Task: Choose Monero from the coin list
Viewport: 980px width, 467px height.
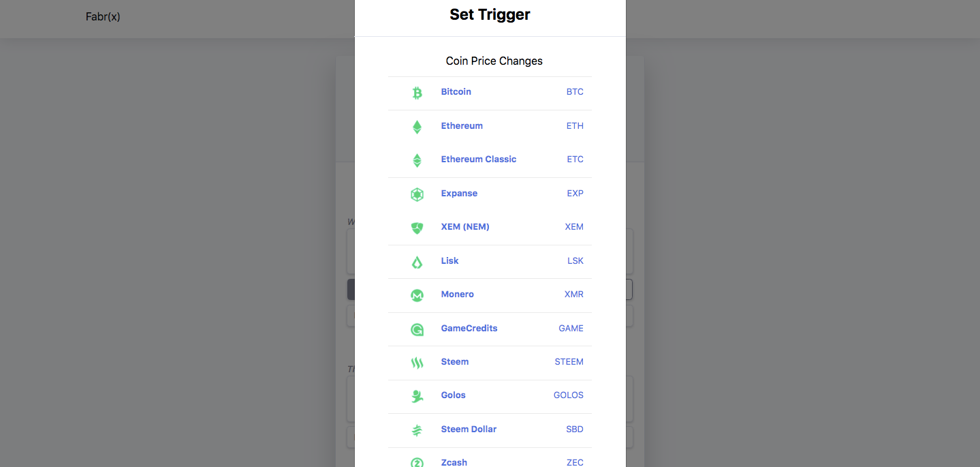Action: pos(457,294)
